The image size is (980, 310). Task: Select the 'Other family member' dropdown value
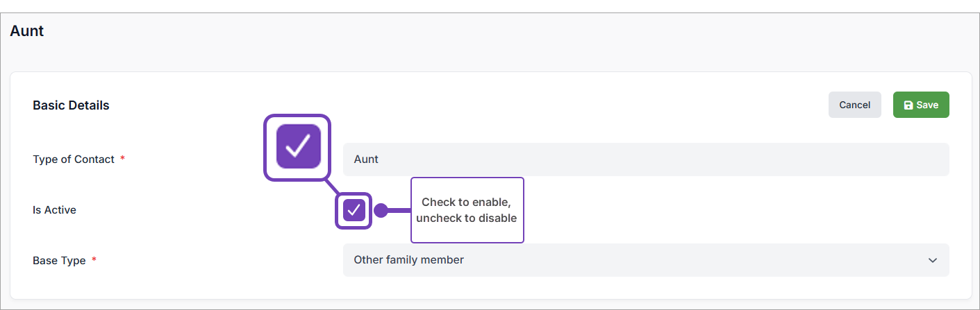[409, 260]
